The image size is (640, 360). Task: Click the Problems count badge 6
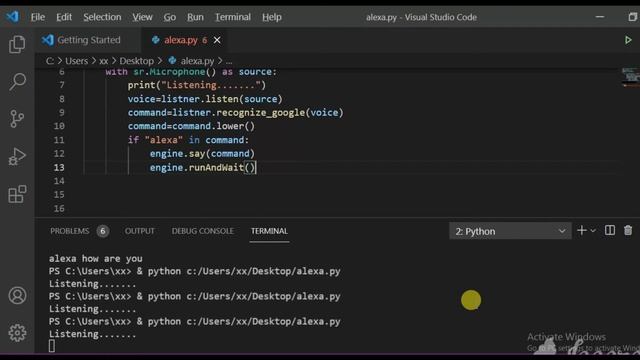point(103,231)
